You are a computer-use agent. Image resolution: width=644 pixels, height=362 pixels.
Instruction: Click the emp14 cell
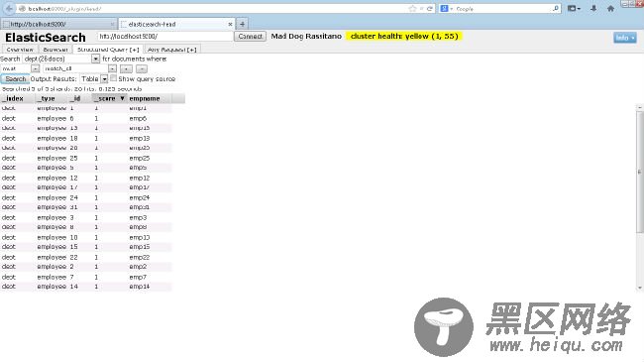tap(140, 287)
